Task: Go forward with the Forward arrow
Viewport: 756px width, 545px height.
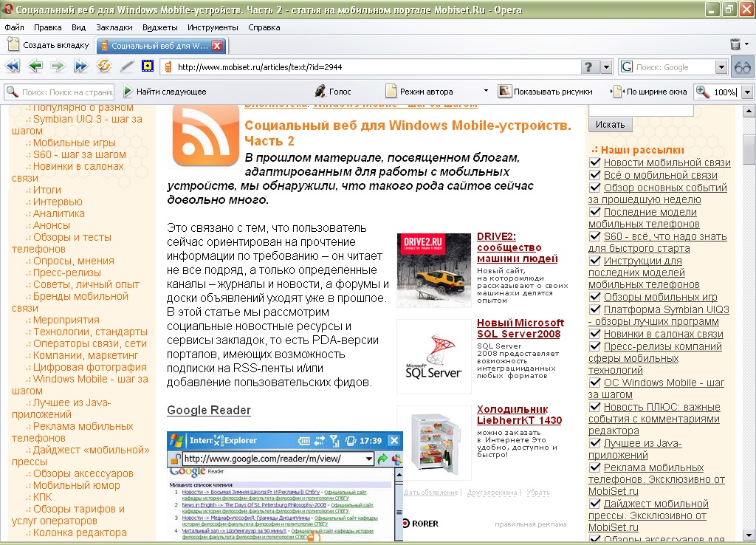Action: (x=58, y=66)
